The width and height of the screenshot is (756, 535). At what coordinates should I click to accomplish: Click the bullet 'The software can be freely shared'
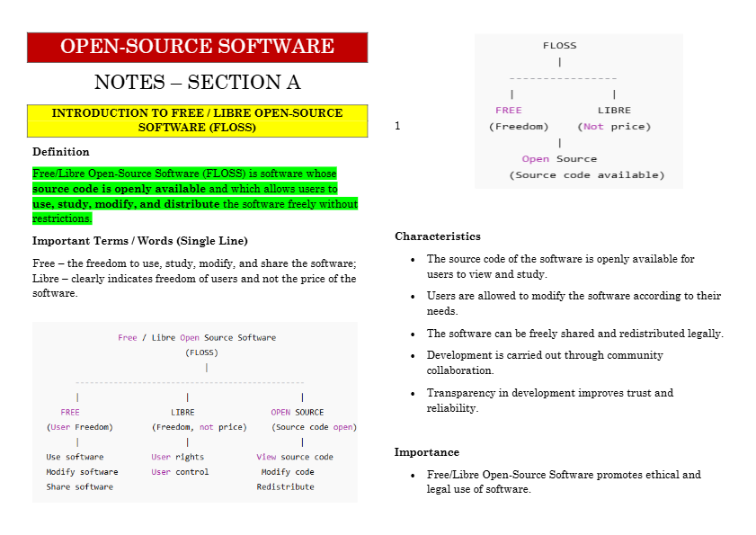pos(574,334)
